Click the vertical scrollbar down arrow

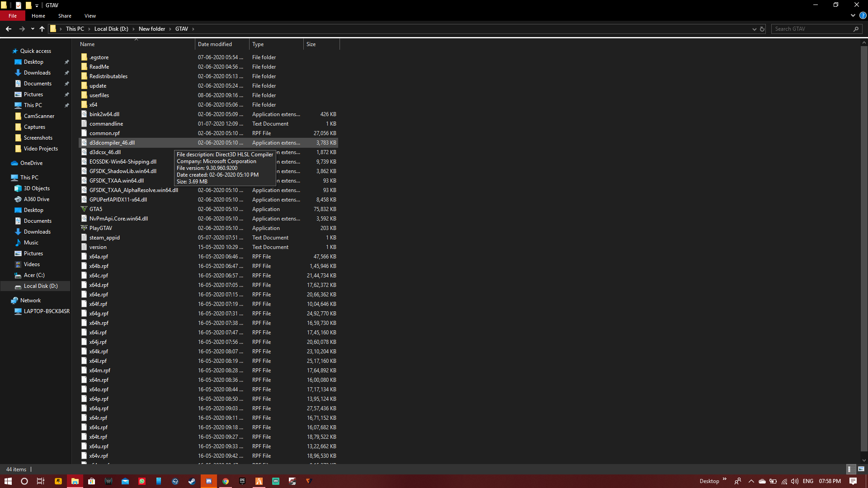(864, 460)
